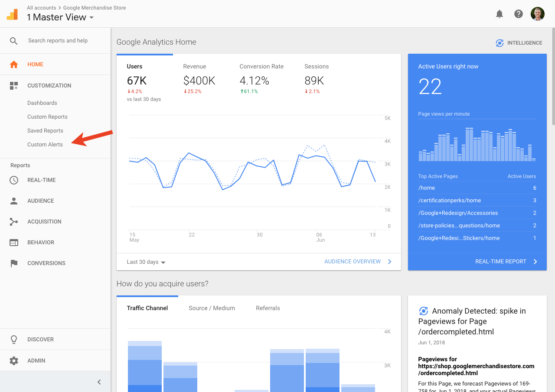The width and height of the screenshot is (555, 392).
Task: Open the 1 Master View dropdown
Action: [60, 17]
